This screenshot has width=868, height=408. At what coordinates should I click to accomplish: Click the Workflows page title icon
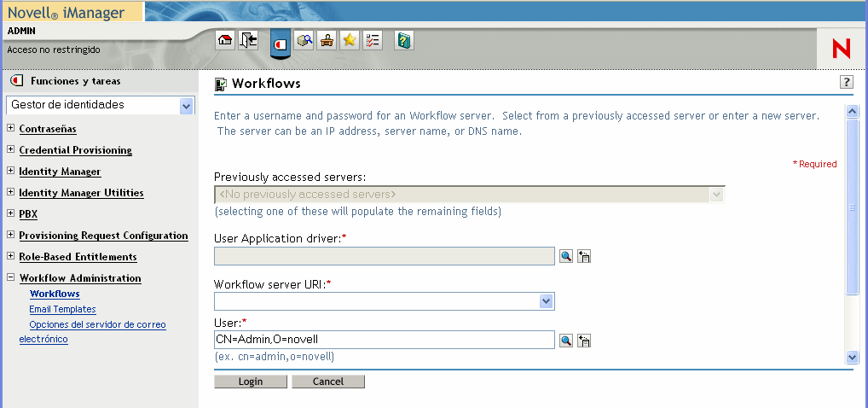tap(220, 85)
